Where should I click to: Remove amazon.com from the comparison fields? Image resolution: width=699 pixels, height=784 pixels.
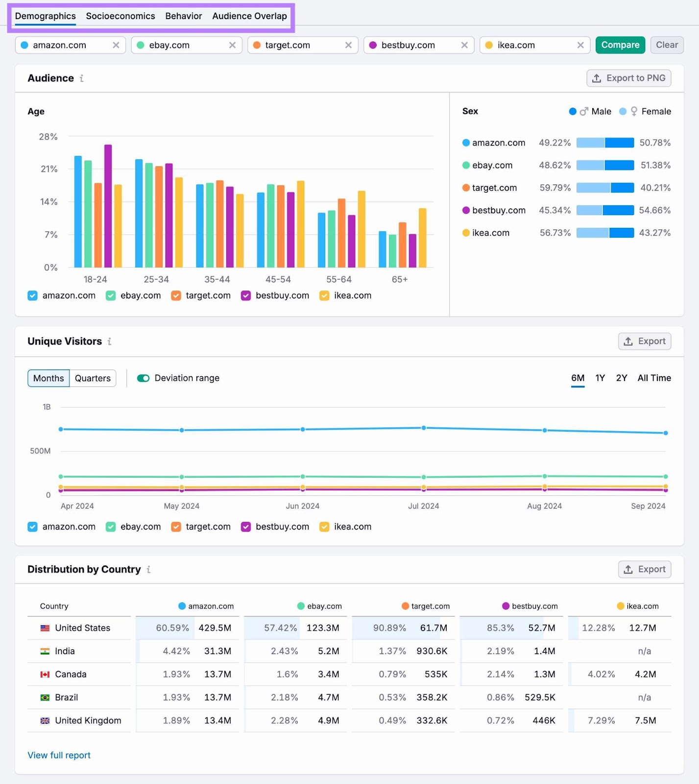(x=116, y=45)
